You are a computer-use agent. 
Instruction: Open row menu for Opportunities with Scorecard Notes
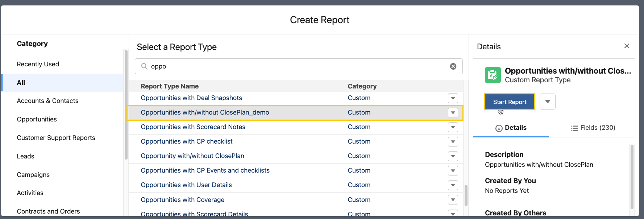[x=453, y=127]
